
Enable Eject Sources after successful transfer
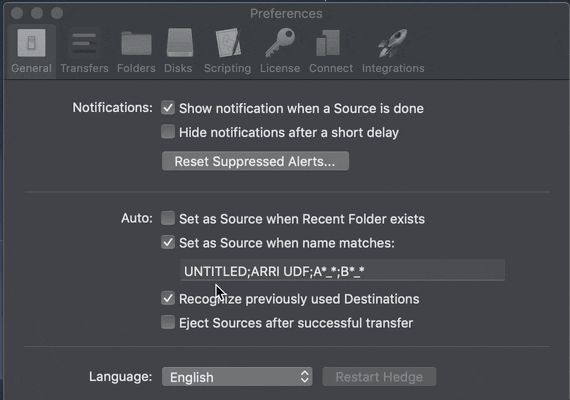pyautogui.click(x=168, y=323)
